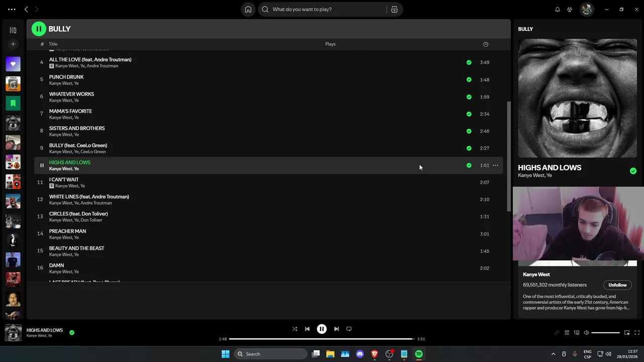Screen dimensions: 644x362
Task: Open Discord from the taskbar
Action: [x=360, y=354]
